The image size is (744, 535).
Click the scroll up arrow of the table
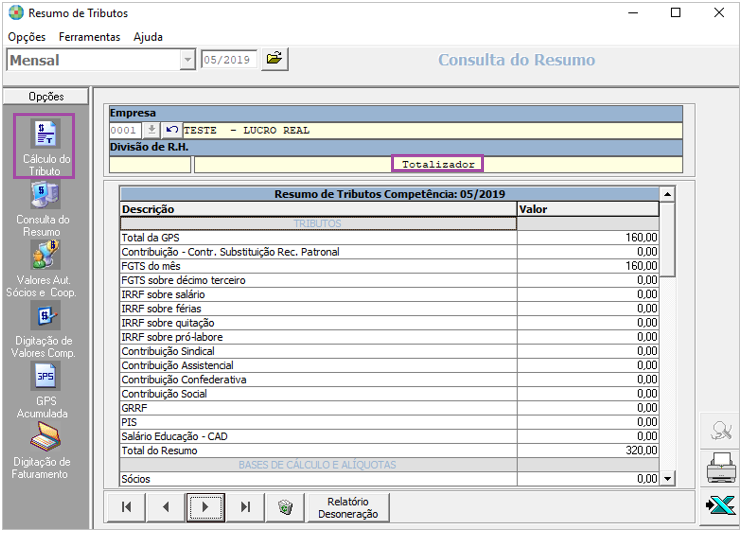click(x=667, y=194)
